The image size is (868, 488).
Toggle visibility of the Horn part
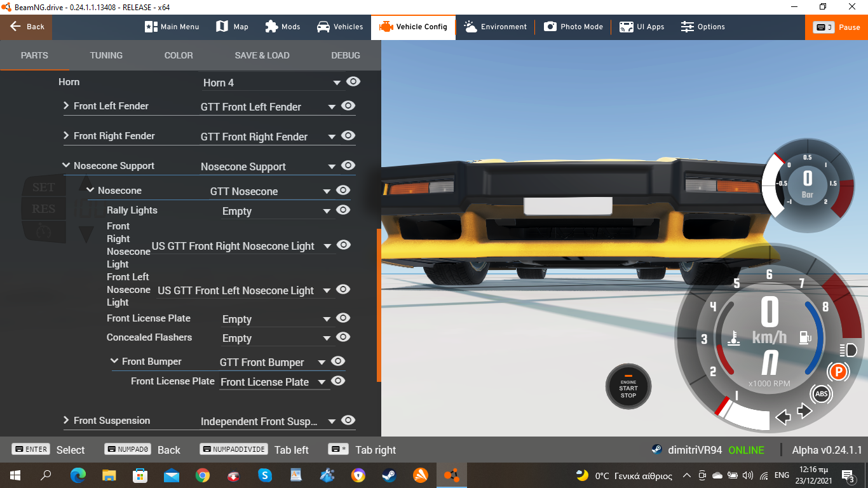[353, 82]
